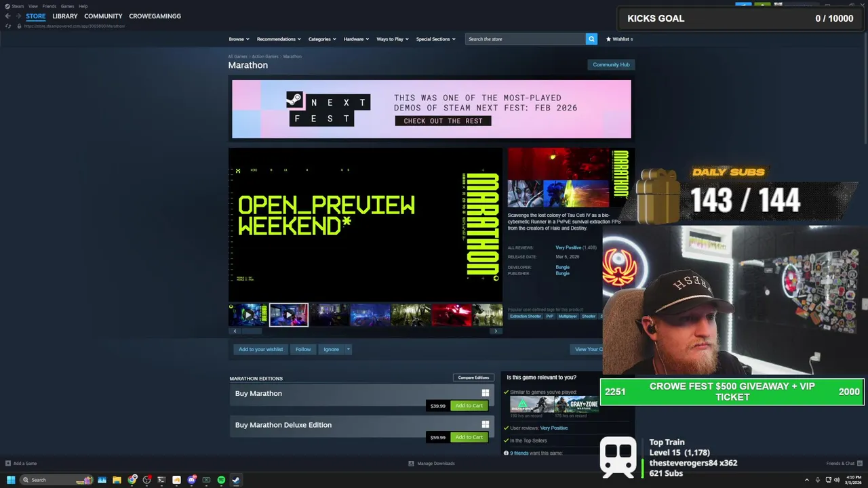Expand the Categories dropdown
This screenshot has width=868, height=488.
coord(322,39)
